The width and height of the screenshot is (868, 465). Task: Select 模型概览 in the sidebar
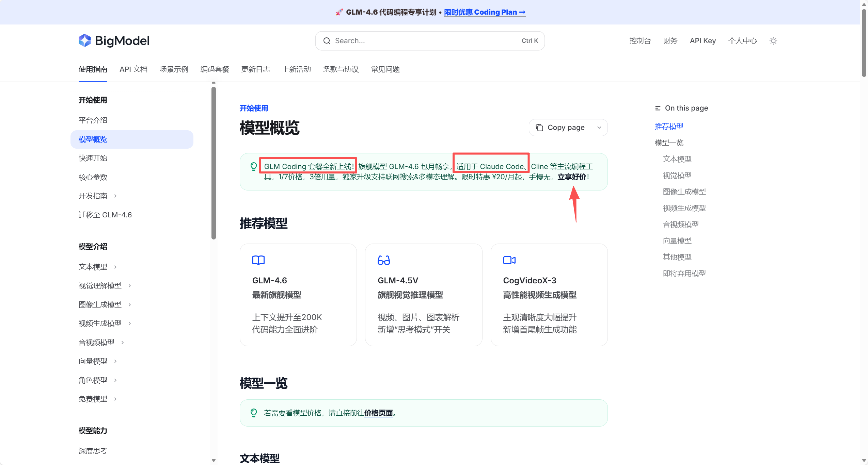pos(132,139)
